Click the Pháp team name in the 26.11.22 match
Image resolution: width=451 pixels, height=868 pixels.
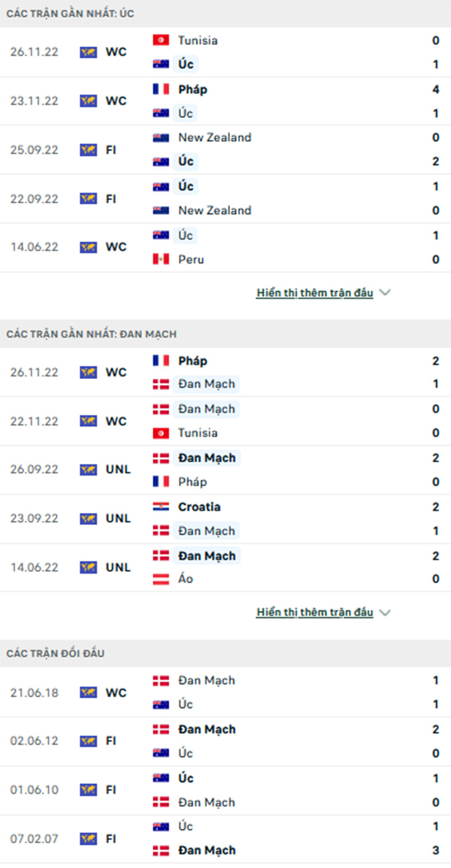click(x=192, y=361)
